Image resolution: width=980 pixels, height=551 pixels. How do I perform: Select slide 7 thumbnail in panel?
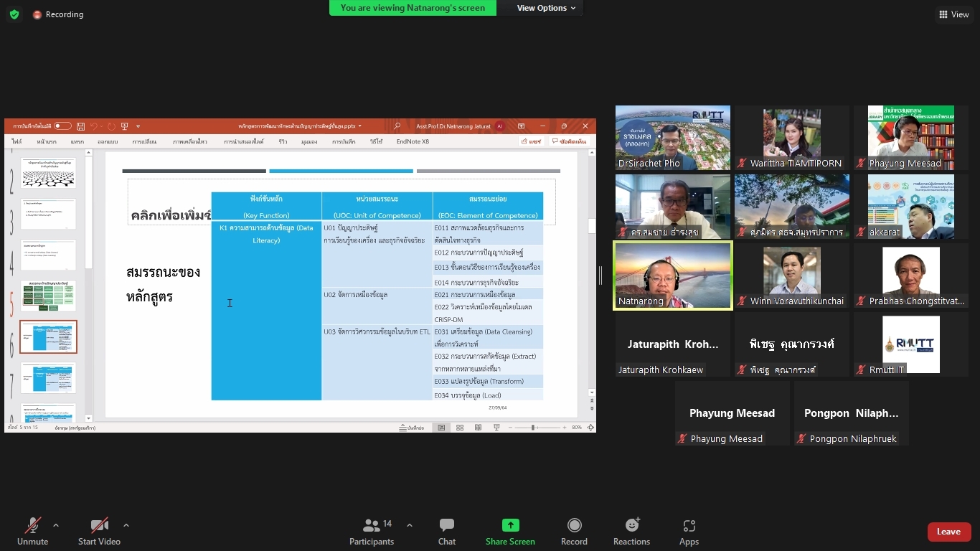click(x=48, y=377)
